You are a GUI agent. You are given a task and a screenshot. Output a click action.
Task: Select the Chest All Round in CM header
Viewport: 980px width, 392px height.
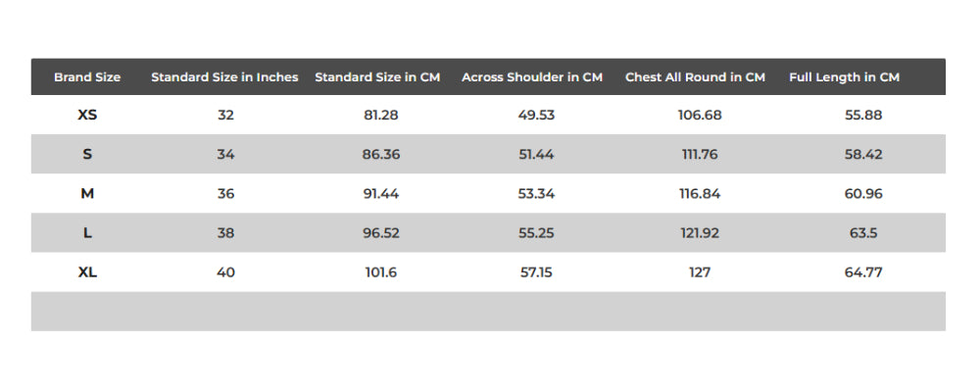click(x=695, y=76)
